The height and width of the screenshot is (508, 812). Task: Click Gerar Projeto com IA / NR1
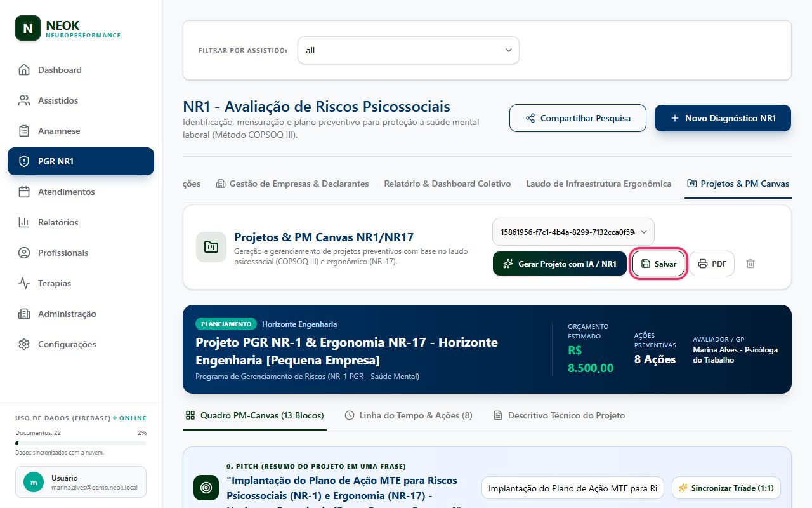click(560, 264)
